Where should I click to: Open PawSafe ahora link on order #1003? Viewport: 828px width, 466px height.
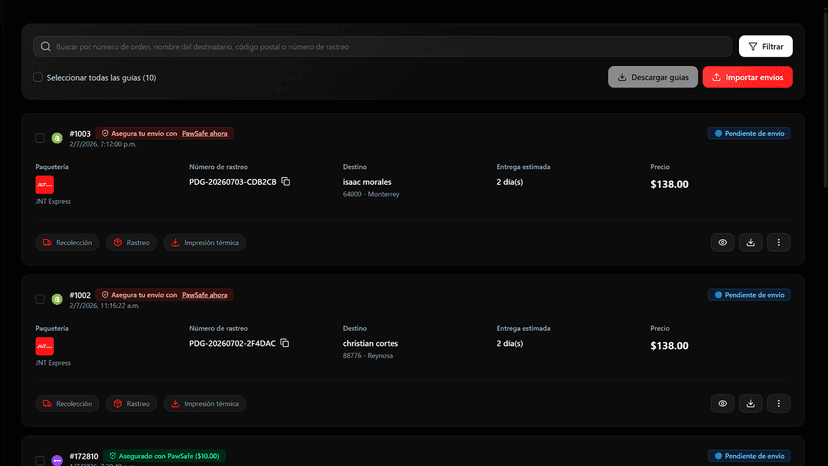pyautogui.click(x=204, y=134)
